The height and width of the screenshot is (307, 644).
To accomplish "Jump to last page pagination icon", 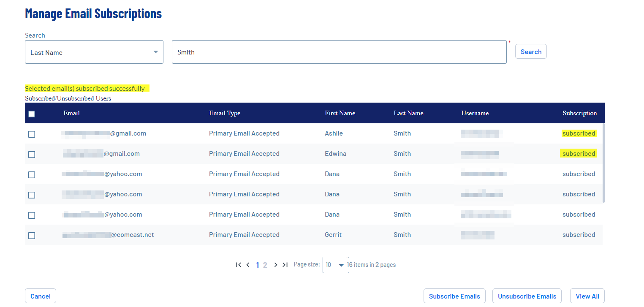I will click(x=285, y=265).
